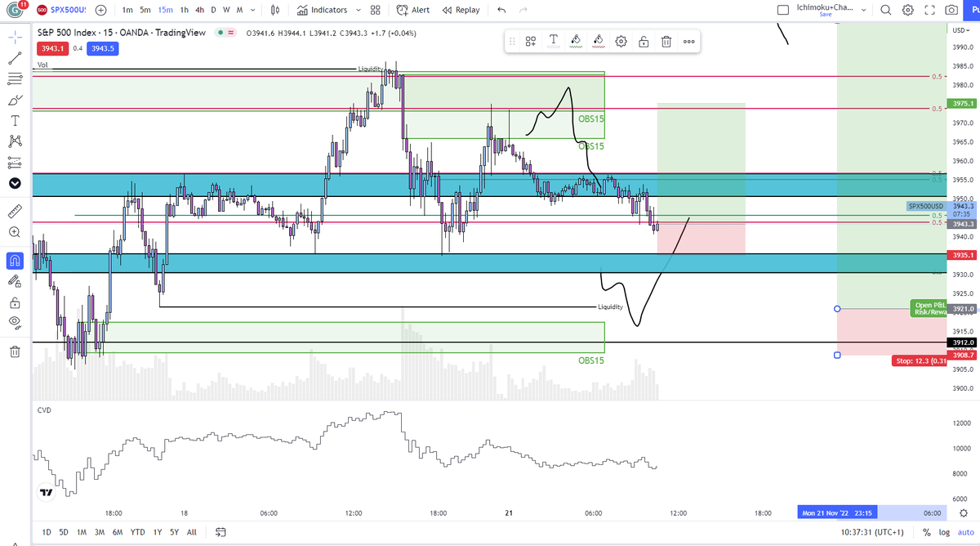Switch to the Daily (D) timeframe

pos(214,10)
